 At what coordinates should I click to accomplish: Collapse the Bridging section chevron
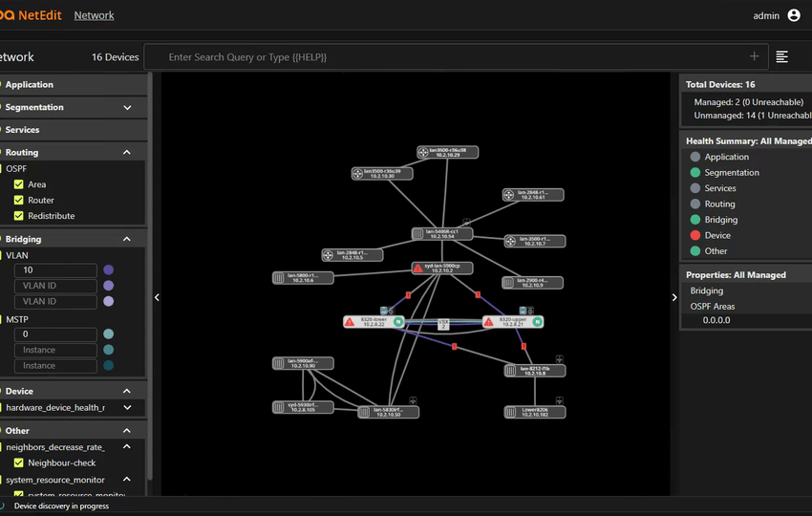[x=127, y=239]
